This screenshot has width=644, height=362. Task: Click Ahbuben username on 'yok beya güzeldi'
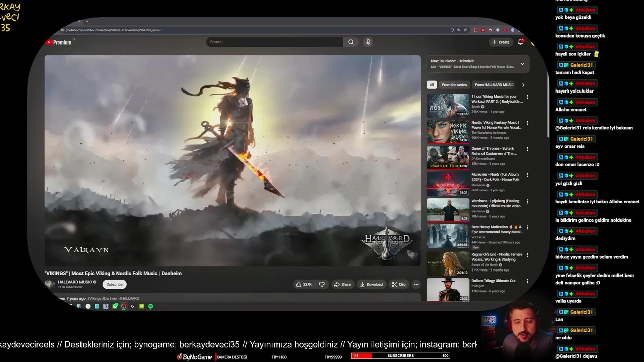pos(585,10)
